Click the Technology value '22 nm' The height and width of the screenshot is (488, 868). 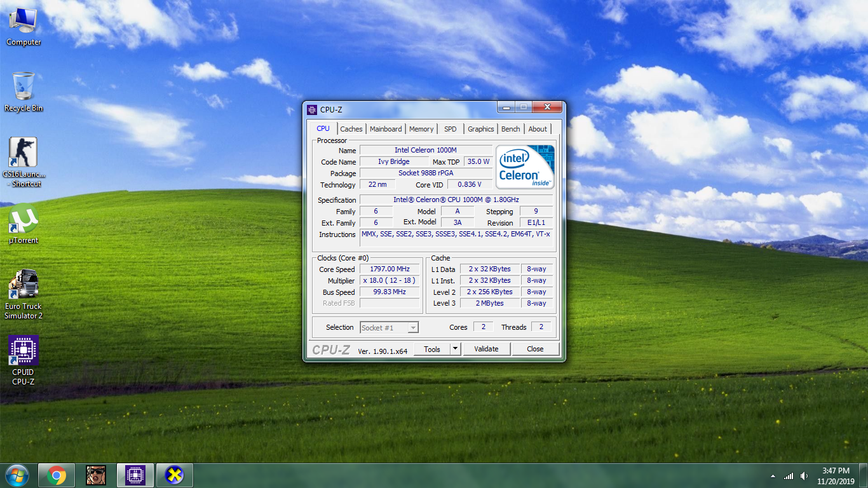pos(377,184)
